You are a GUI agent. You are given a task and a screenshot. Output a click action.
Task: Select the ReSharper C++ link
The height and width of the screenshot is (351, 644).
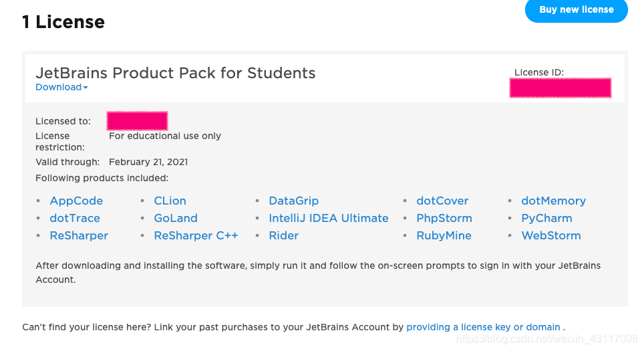[196, 235]
